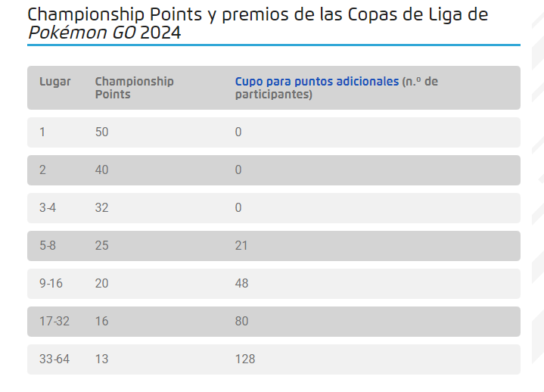Click the first place row with 50 points

274,132
